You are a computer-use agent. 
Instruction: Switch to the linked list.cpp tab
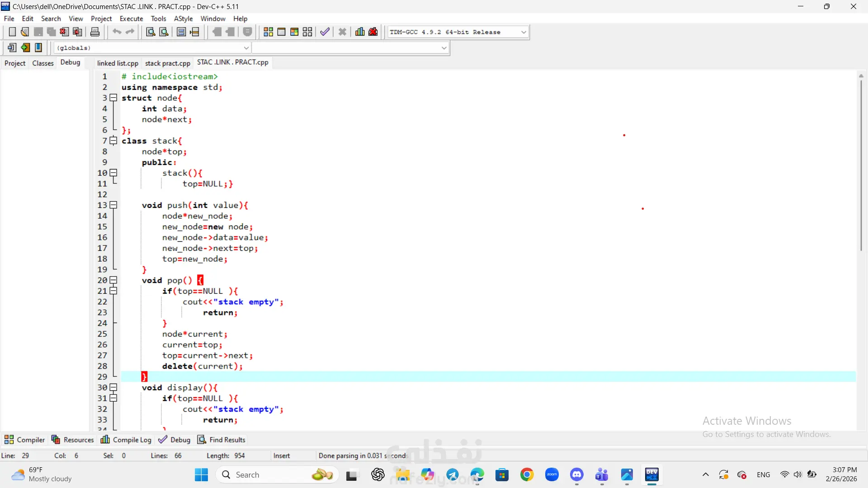click(118, 63)
